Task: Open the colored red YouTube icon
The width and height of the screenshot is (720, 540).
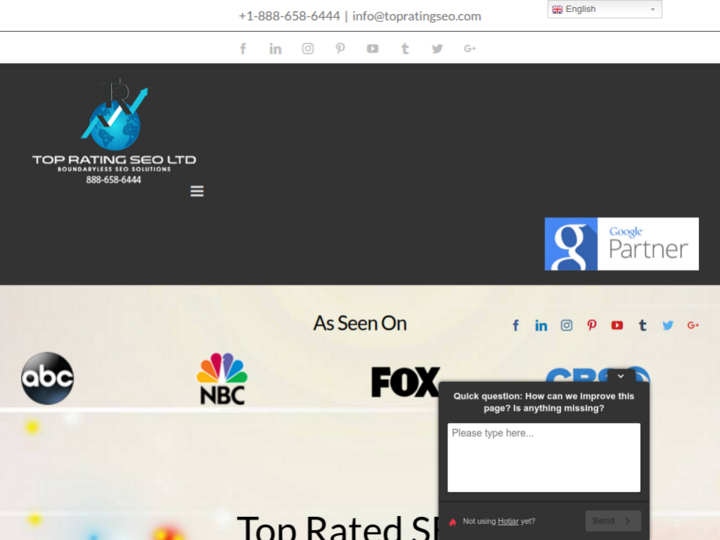Action: (617, 325)
